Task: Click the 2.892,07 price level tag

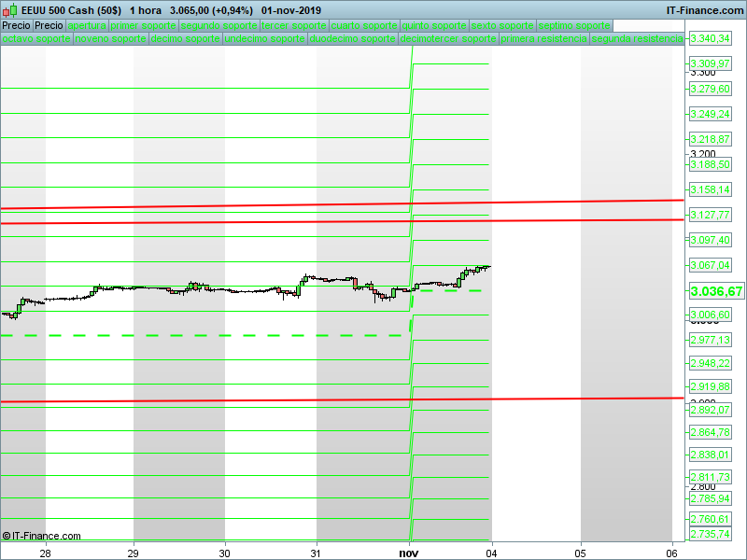Action: click(x=711, y=410)
